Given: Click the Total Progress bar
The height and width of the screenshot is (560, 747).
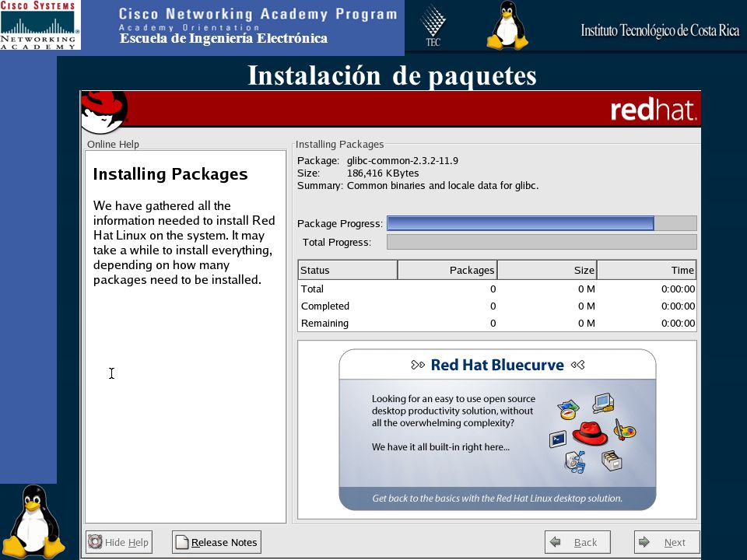Looking at the screenshot, I should click(542, 242).
